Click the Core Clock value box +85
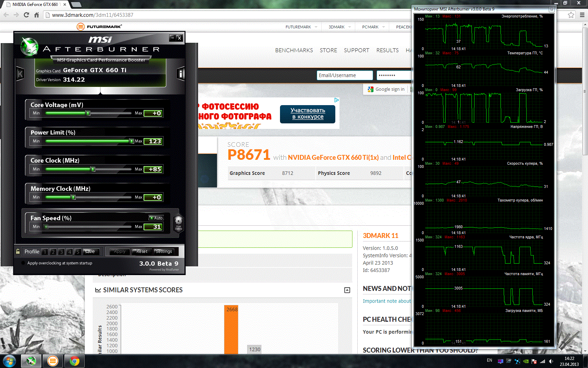The width and height of the screenshot is (588, 368). point(153,169)
